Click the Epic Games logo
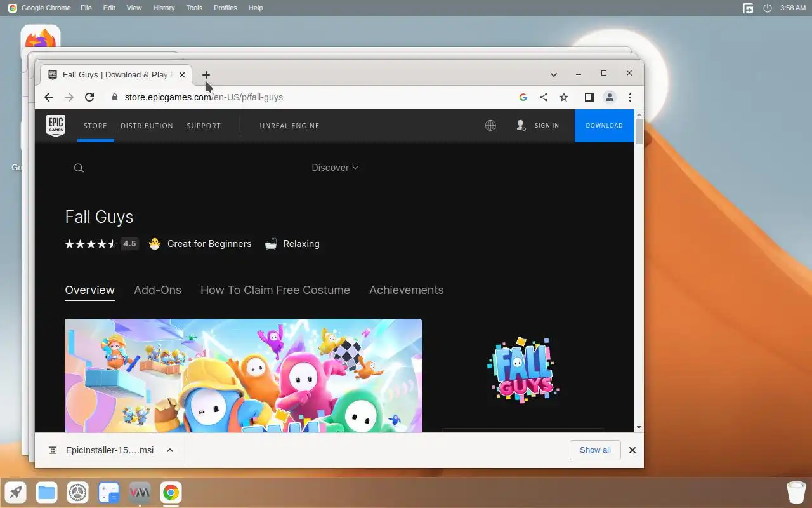This screenshot has width=812, height=508. pyautogui.click(x=56, y=126)
